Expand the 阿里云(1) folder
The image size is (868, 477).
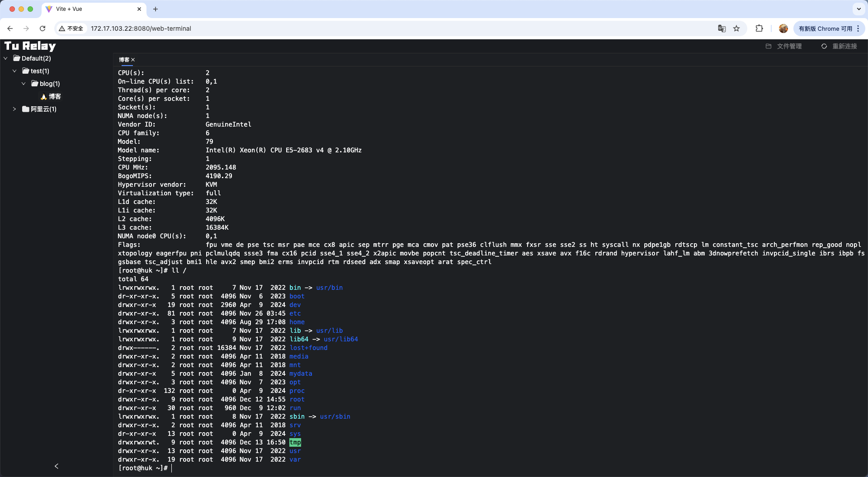tap(14, 109)
